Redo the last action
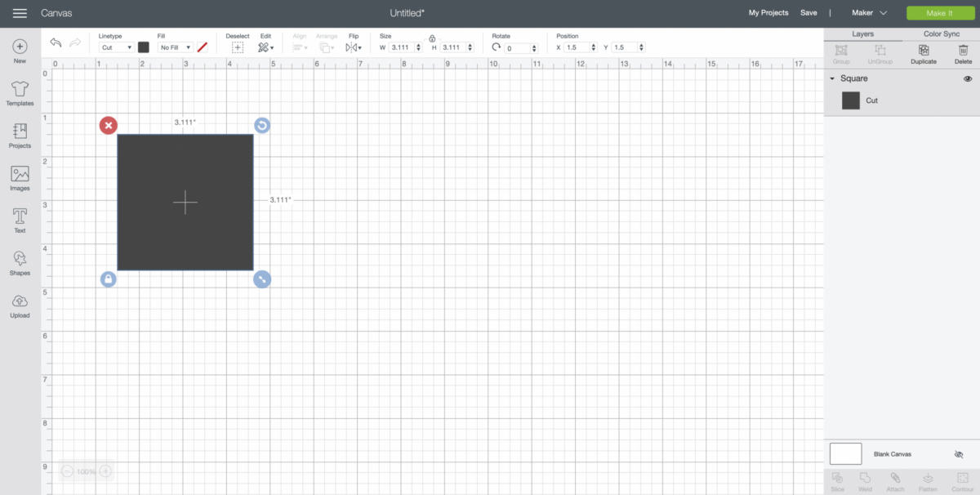The width and height of the screenshot is (980, 495). (75, 42)
